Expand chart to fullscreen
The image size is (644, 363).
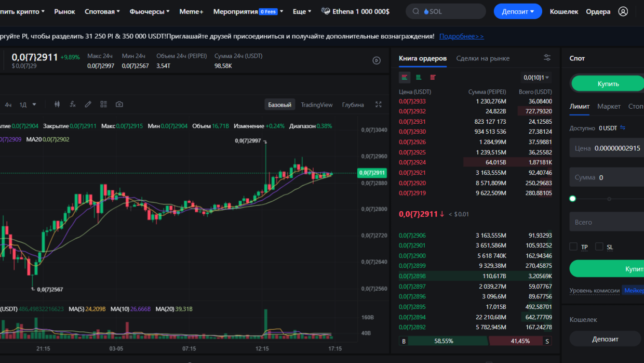coord(379,105)
